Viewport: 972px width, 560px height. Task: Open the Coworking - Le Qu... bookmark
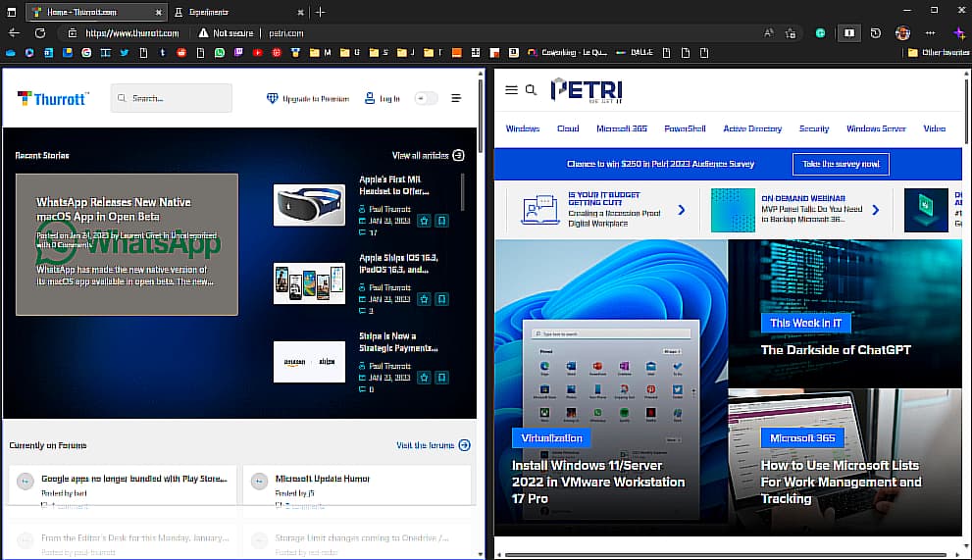click(x=567, y=53)
